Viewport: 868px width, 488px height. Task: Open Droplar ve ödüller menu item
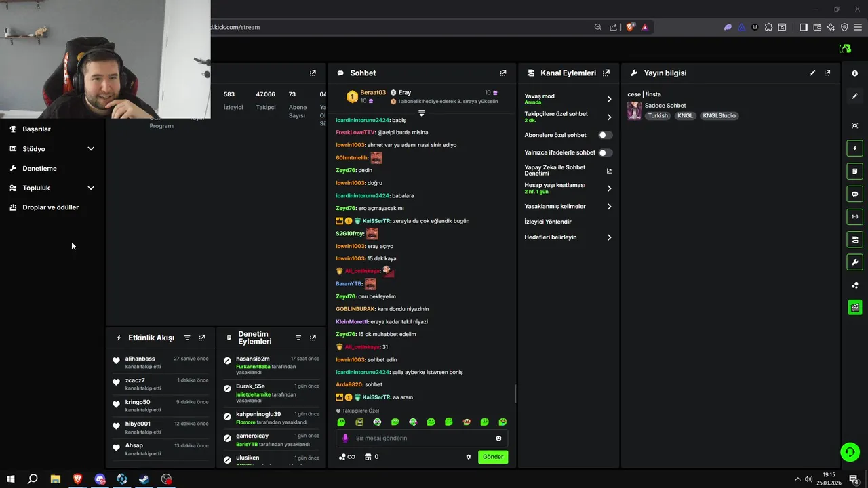click(x=51, y=207)
